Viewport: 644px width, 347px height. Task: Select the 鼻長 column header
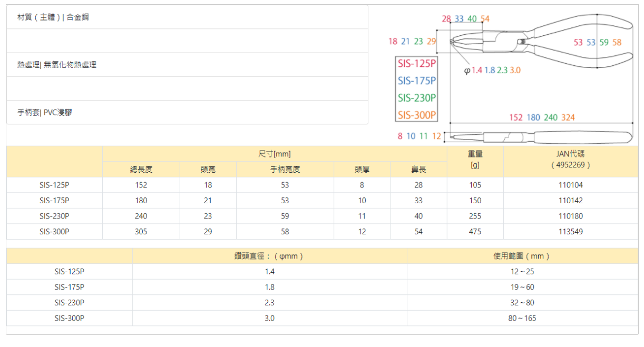point(418,170)
